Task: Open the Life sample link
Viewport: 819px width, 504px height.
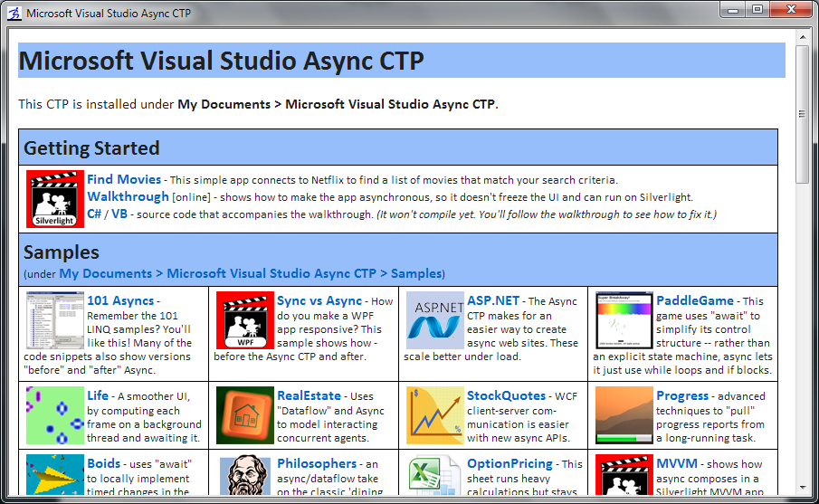Action: (98, 396)
